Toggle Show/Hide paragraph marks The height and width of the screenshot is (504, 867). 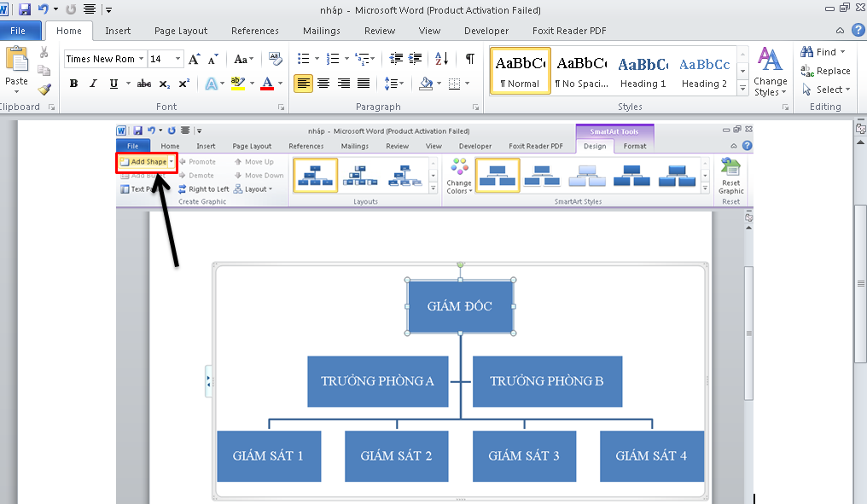tap(469, 59)
